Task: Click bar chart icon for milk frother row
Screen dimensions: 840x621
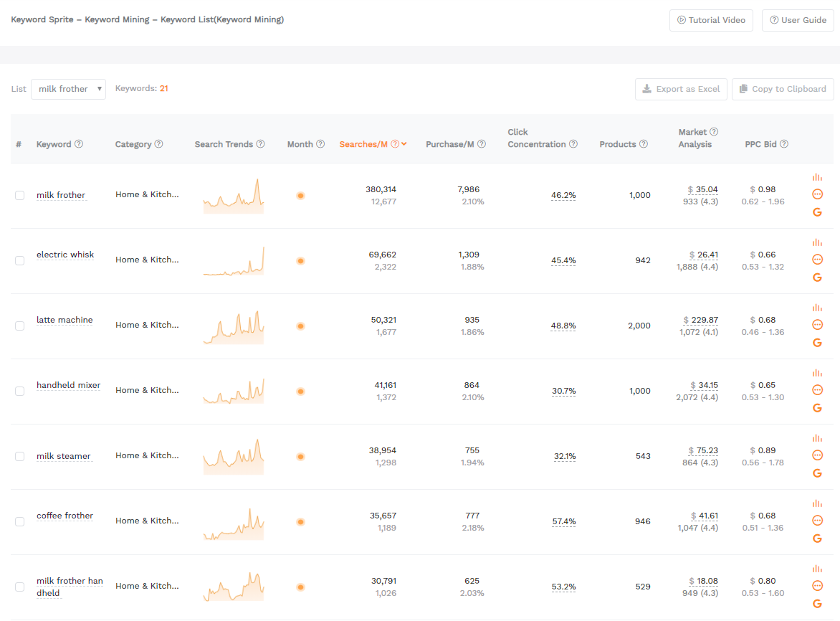Action: pyautogui.click(x=817, y=177)
